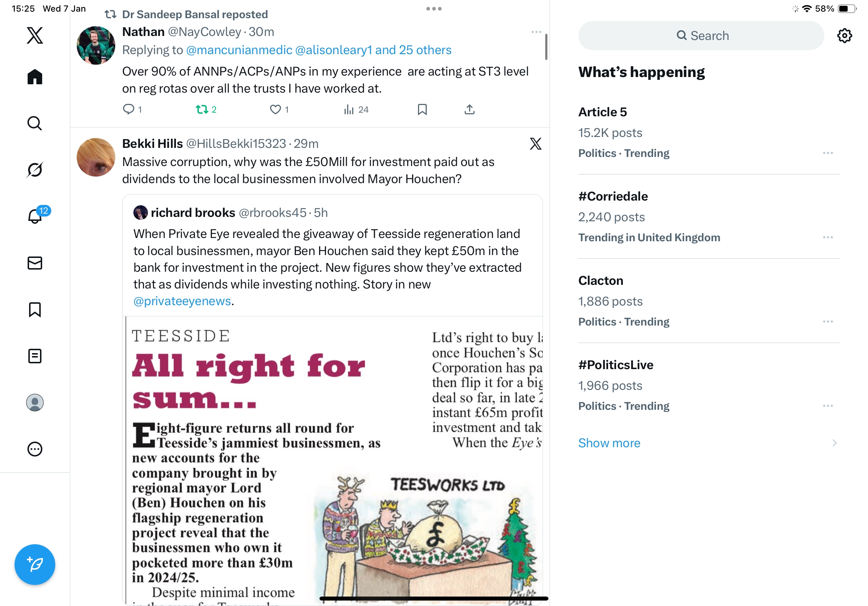Image resolution: width=868 pixels, height=606 pixels.
Task: Open the @privateeyenews mention link
Action: 182,301
